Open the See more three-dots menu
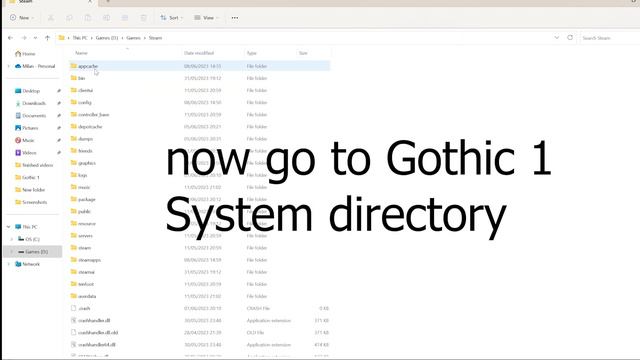This screenshot has height=360, width=640. click(235, 18)
